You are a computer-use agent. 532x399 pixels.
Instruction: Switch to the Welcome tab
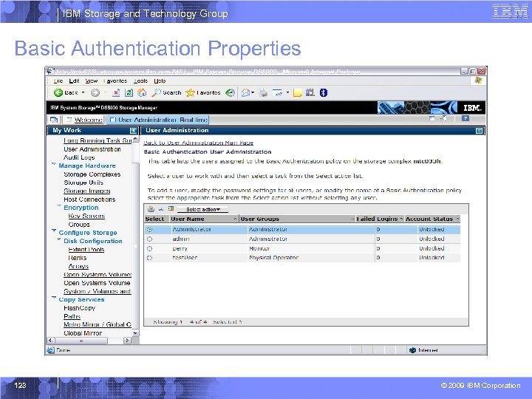83,120
